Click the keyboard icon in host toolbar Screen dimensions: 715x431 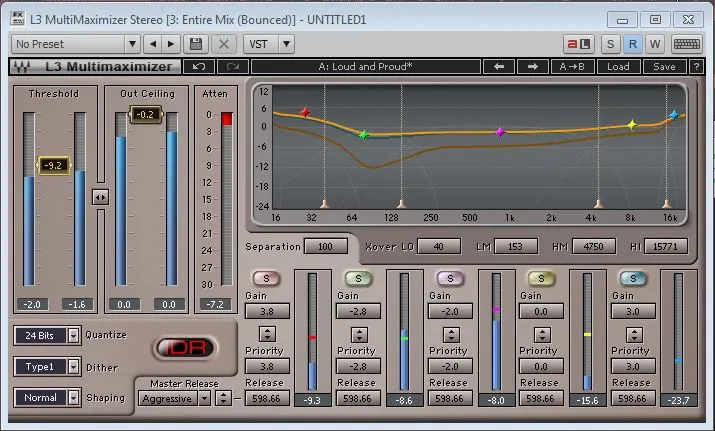click(x=686, y=44)
